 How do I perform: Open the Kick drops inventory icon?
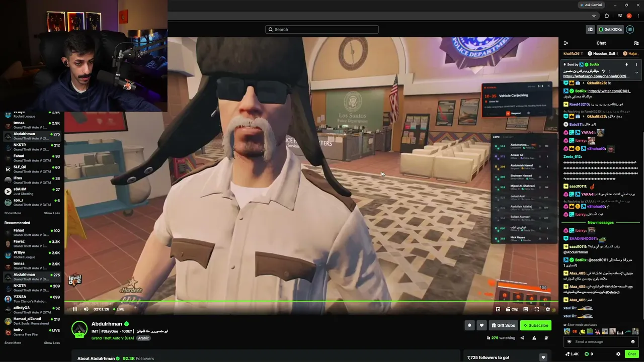pos(591,29)
